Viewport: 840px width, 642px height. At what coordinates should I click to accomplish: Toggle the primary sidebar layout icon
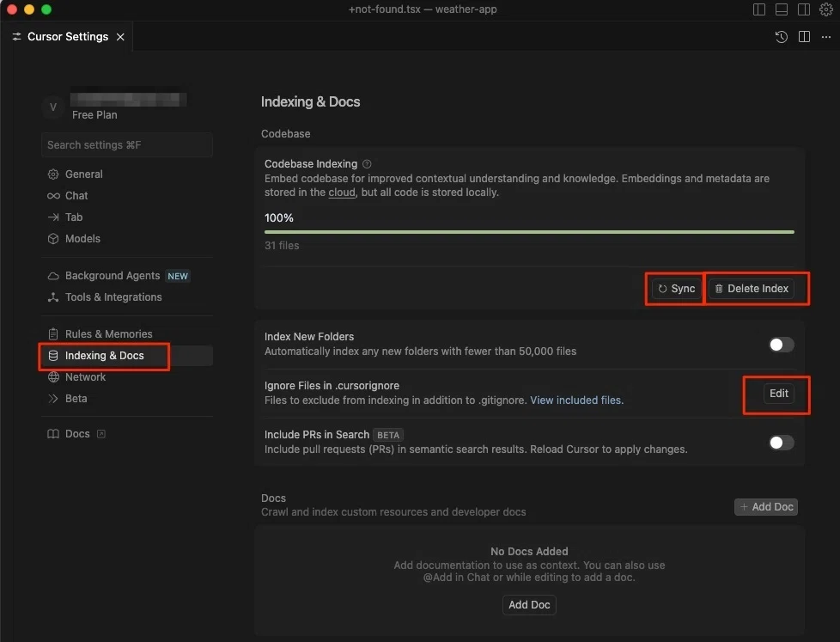pyautogui.click(x=758, y=9)
